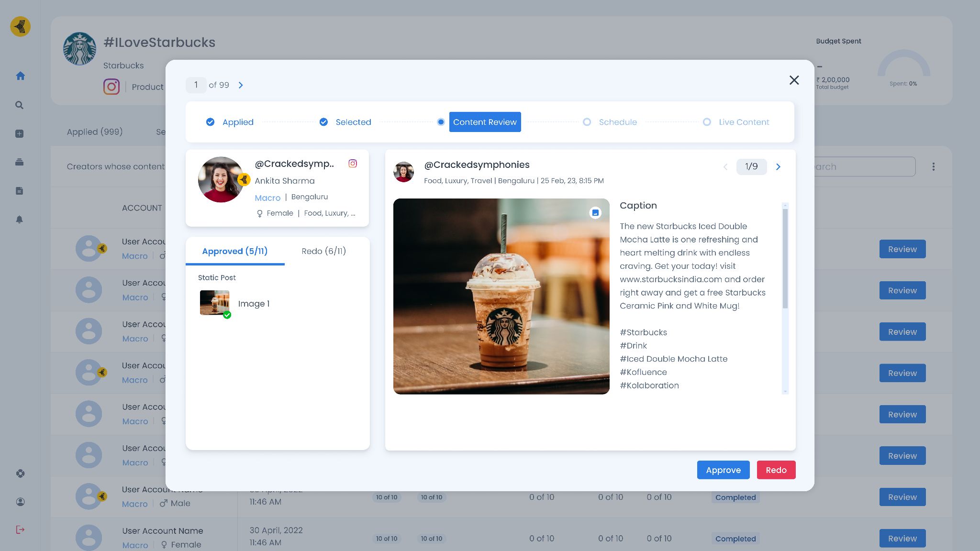
Task: Click the Starbucks logo in the campaign header
Action: pyautogui.click(x=79, y=48)
